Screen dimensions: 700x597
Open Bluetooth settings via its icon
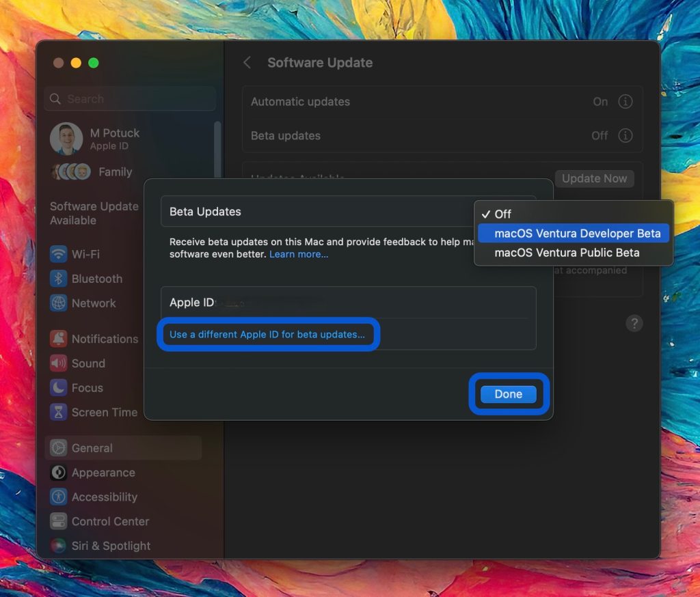coord(59,279)
